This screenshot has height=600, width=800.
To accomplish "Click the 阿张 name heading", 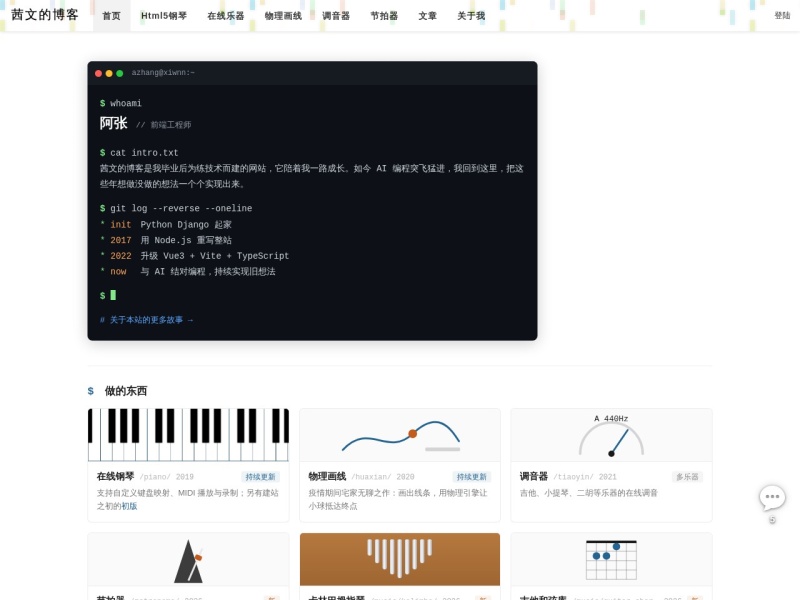I will pyautogui.click(x=113, y=123).
